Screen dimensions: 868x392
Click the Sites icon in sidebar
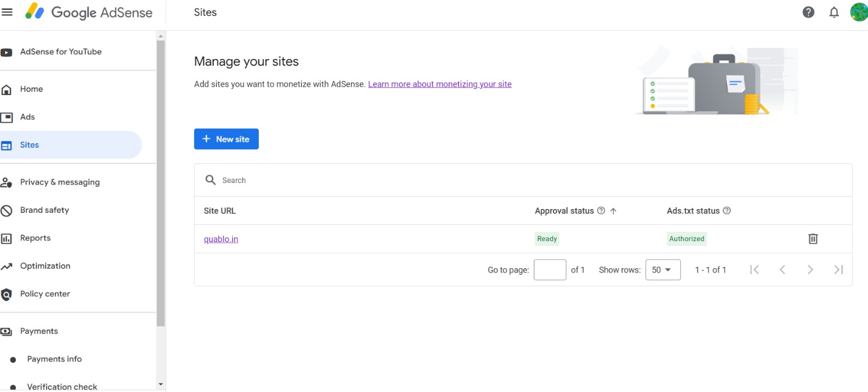(x=7, y=146)
